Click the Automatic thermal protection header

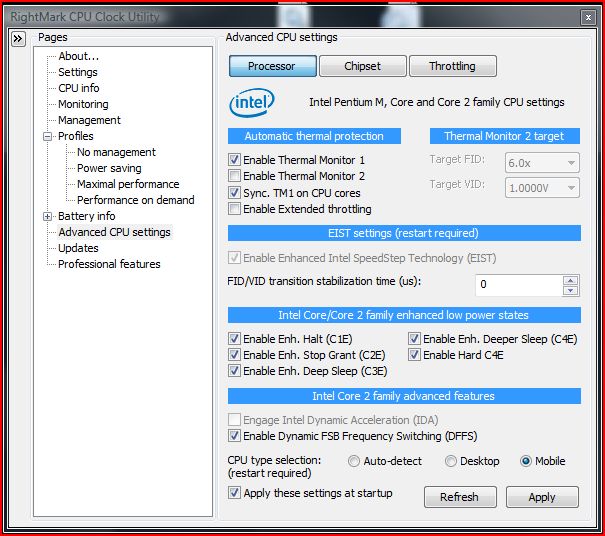(314, 136)
